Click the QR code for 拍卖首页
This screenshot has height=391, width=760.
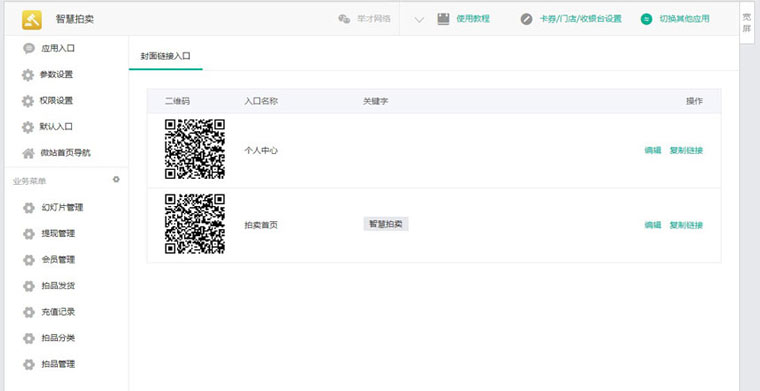point(195,224)
